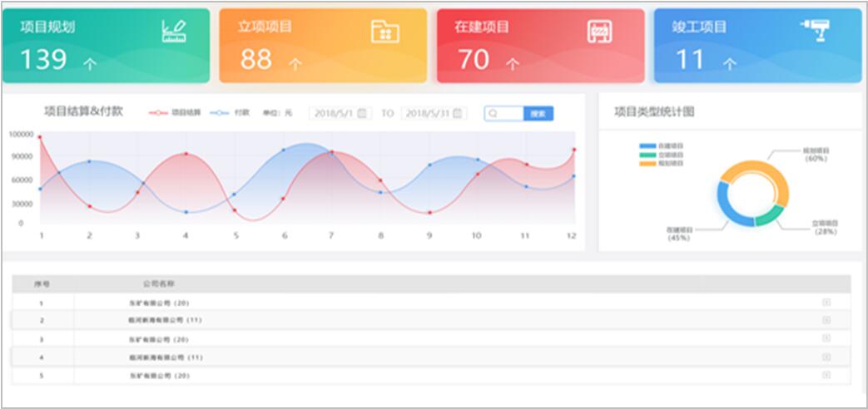Image resolution: width=868 pixels, height=409 pixels.
Task: Click the 项目规划 planning ruler-and-pen icon
Action: pos(174,31)
